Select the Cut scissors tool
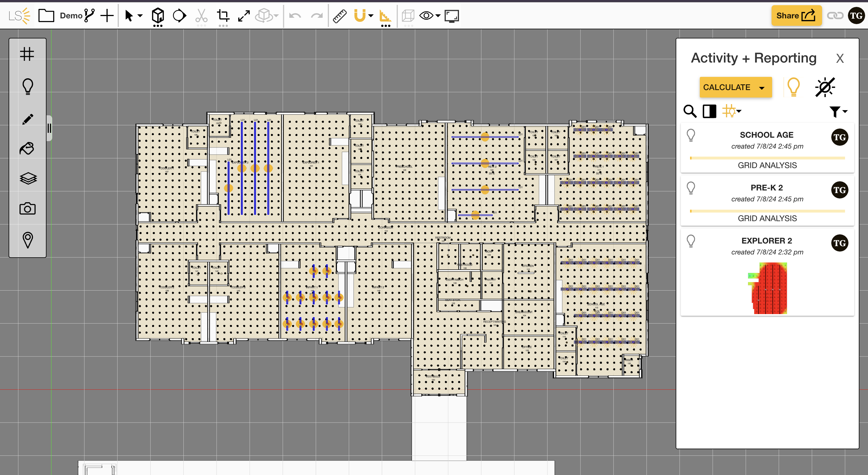The height and width of the screenshot is (475, 868). 201,15
